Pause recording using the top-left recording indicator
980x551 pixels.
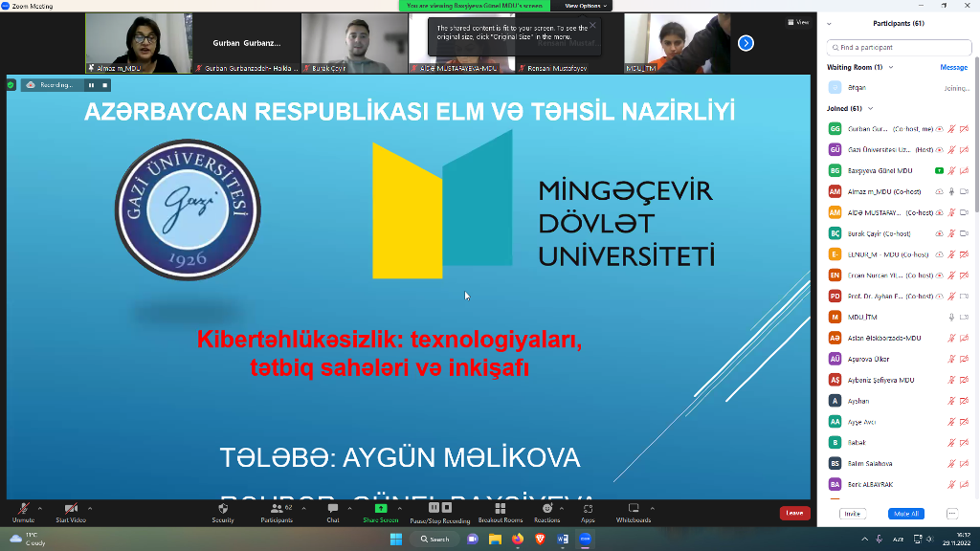click(92, 85)
